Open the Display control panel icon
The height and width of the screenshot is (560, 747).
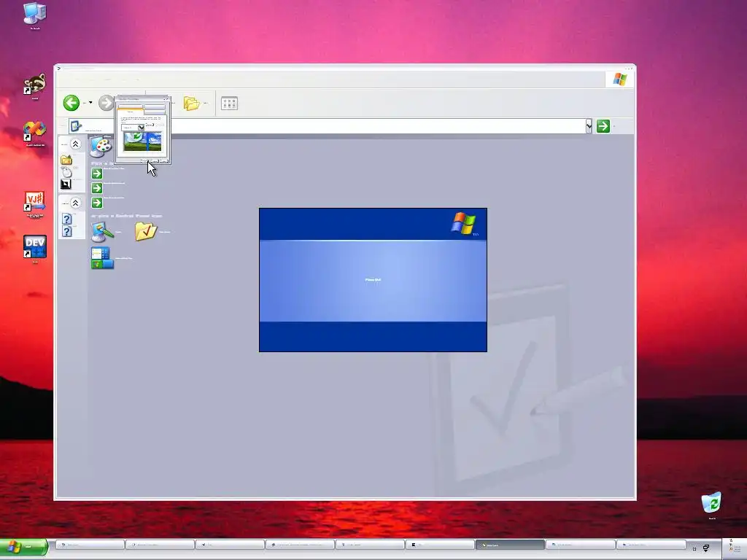[x=102, y=232]
